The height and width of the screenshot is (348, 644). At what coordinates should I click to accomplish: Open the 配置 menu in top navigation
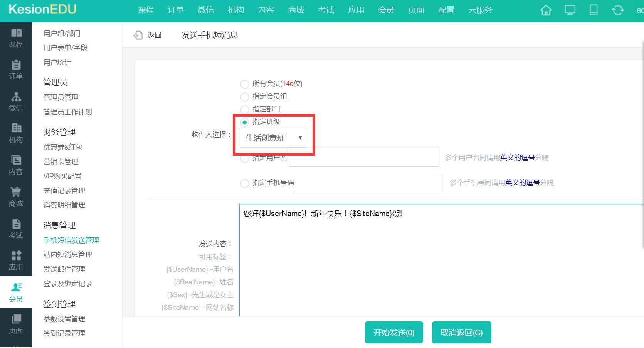[446, 10]
